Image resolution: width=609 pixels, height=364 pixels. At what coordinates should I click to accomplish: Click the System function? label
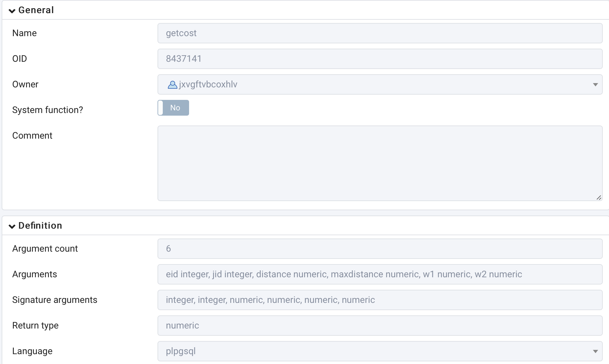[48, 110]
